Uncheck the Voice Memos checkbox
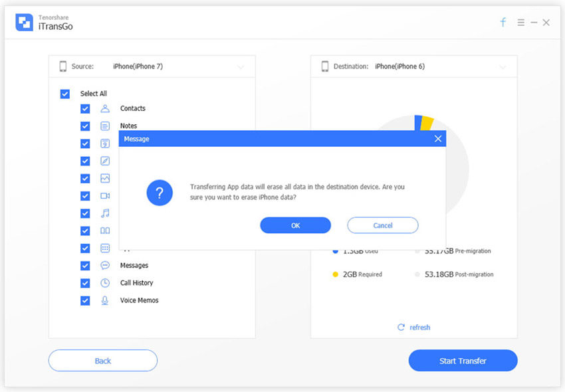Screen dimensions: 565x392 point(85,300)
